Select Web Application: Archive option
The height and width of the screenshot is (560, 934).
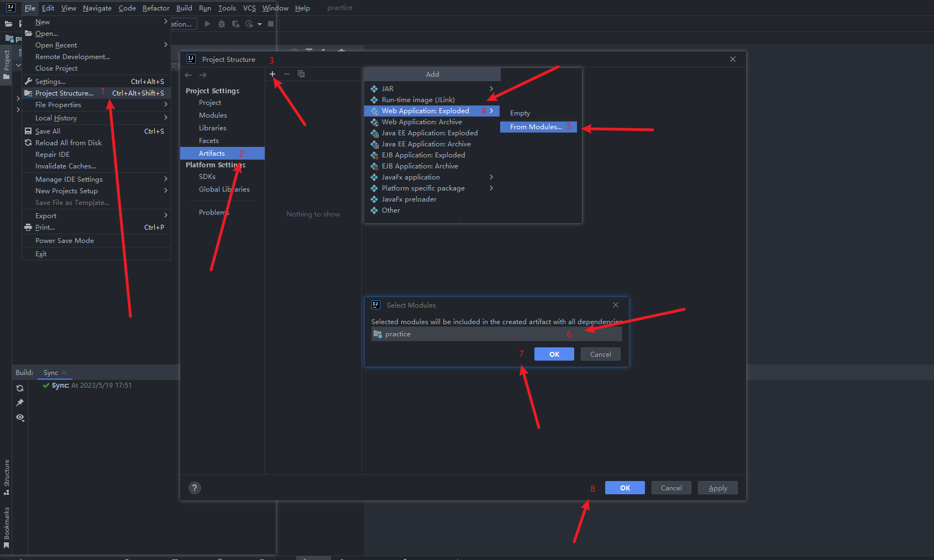422,122
